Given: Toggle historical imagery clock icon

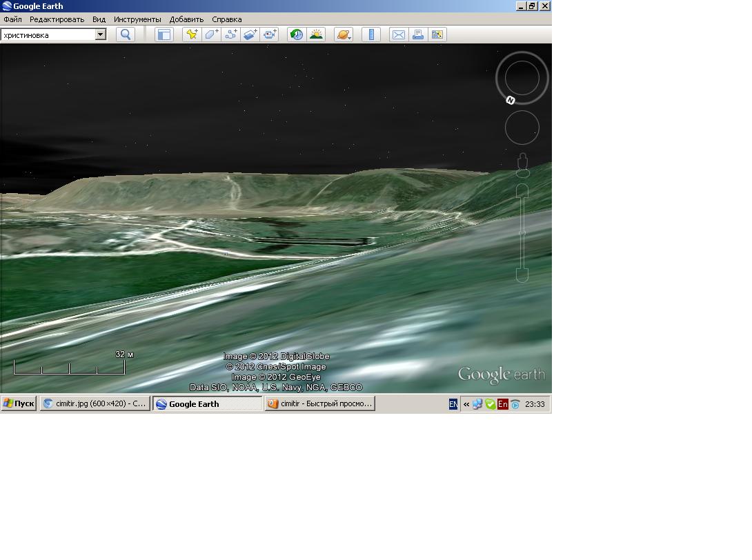Looking at the screenshot, I should [x=297, y=34].
